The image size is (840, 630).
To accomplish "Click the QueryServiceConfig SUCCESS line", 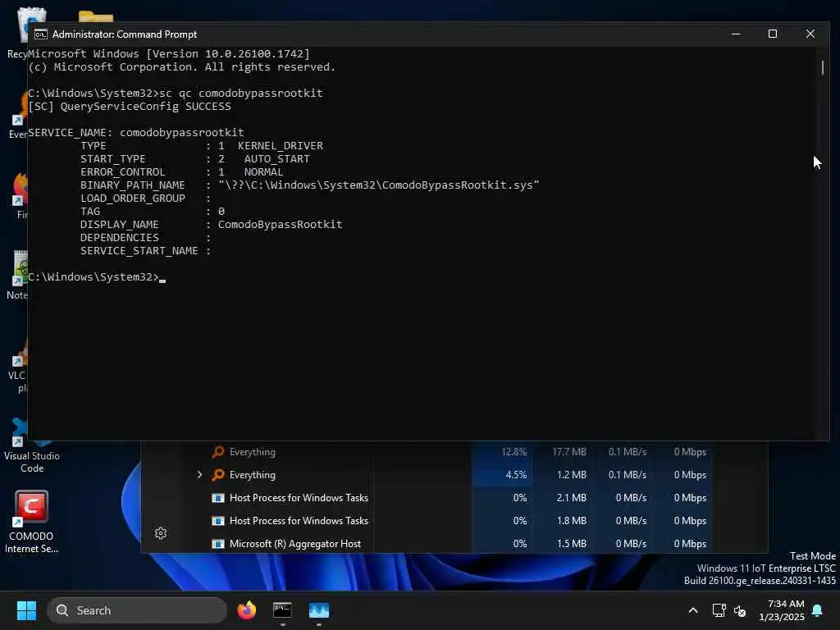I will pyautogui.click(x=129, y=106).
